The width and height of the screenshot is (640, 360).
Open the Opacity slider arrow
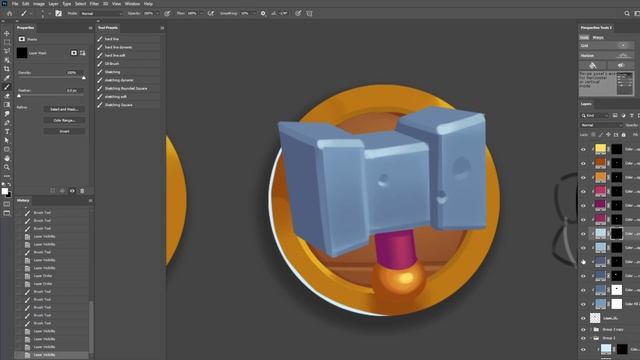point(157,13)
